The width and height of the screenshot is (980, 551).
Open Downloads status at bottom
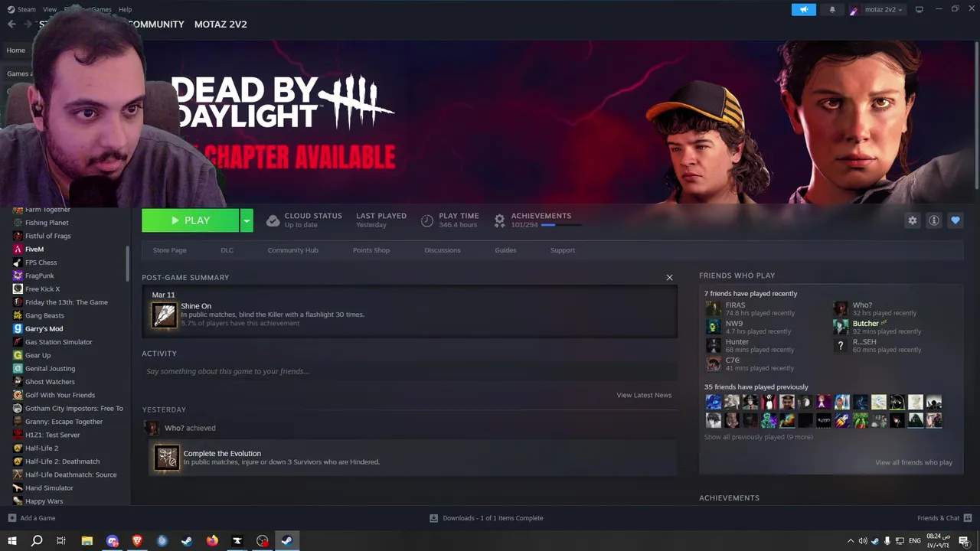(x=486, y=518)
